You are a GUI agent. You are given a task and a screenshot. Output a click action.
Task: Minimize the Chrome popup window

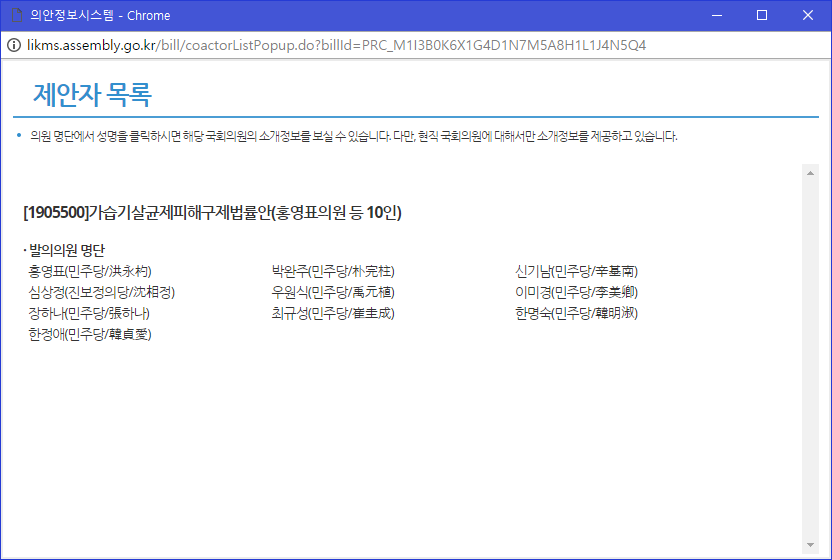[717, 15]
